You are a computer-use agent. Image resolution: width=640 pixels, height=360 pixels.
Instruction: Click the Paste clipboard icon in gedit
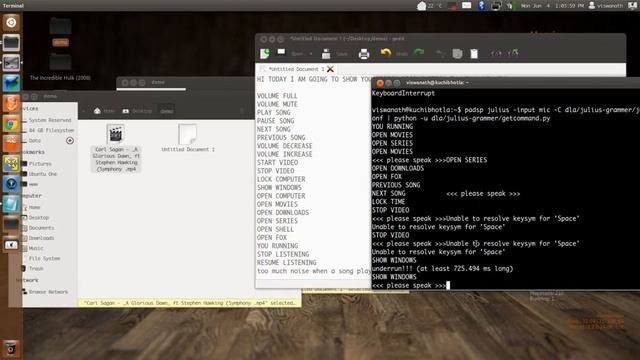pos(474,53)
